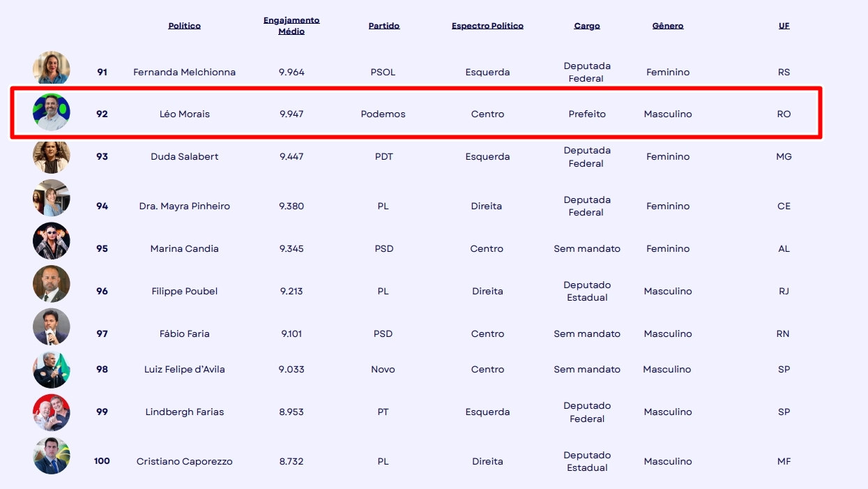Open Duda Salabert's avatar picture
This screenshot has height=489, width=868.
click(52, 156)
